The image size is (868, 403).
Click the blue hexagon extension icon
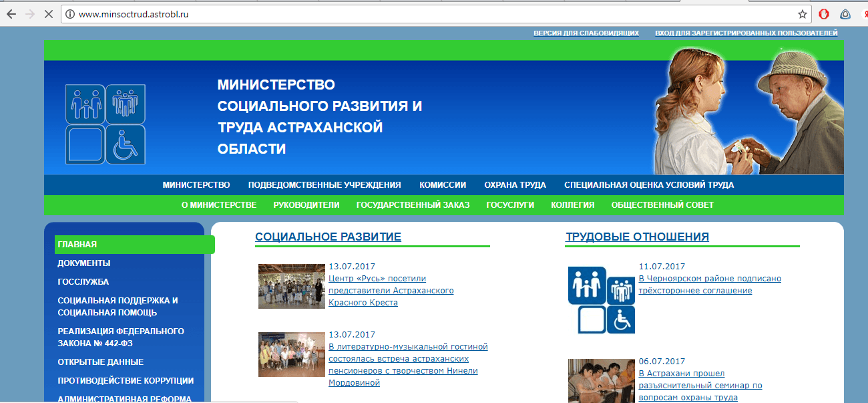tap(845, 14)
